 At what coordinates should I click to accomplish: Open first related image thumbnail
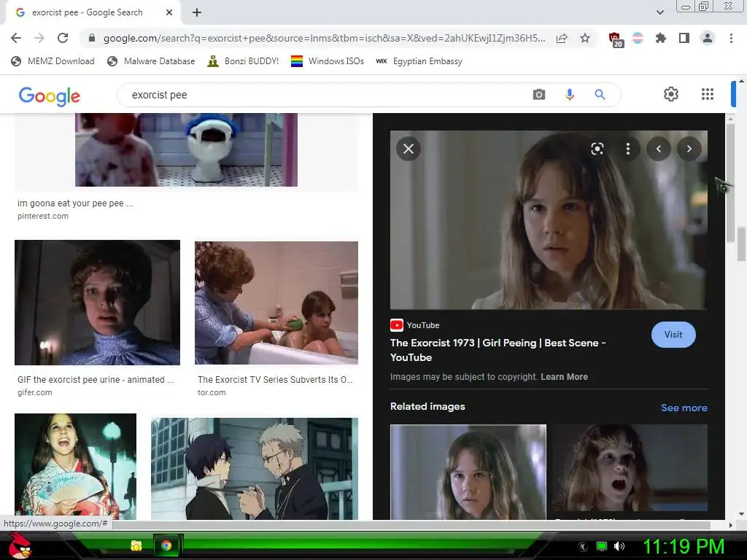tap(468, 472)
